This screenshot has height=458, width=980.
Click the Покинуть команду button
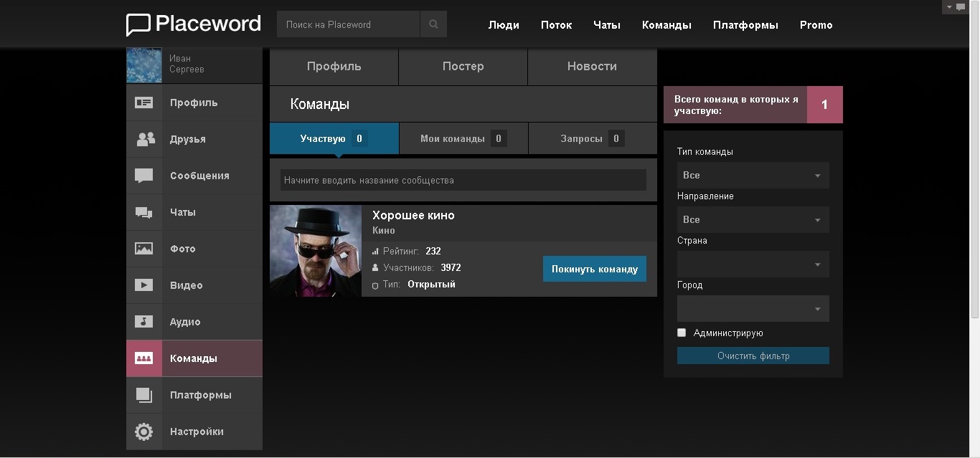[595, 269]
